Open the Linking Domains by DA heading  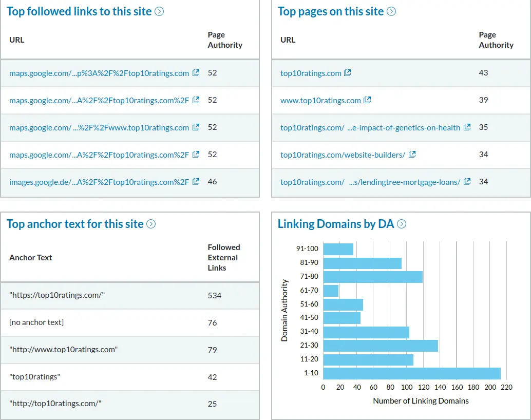(336, 224)
